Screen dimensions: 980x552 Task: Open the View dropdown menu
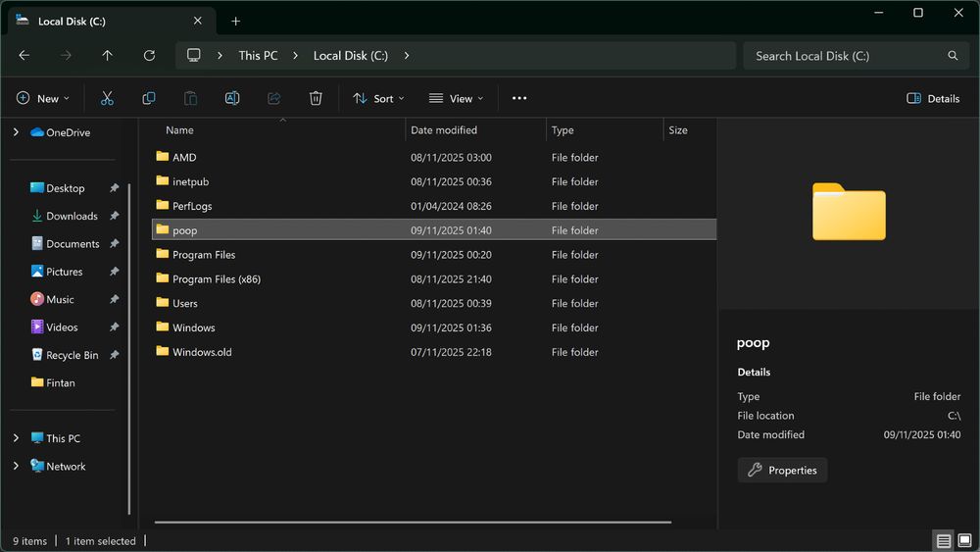pyautogui.click(x=457, y=98)
